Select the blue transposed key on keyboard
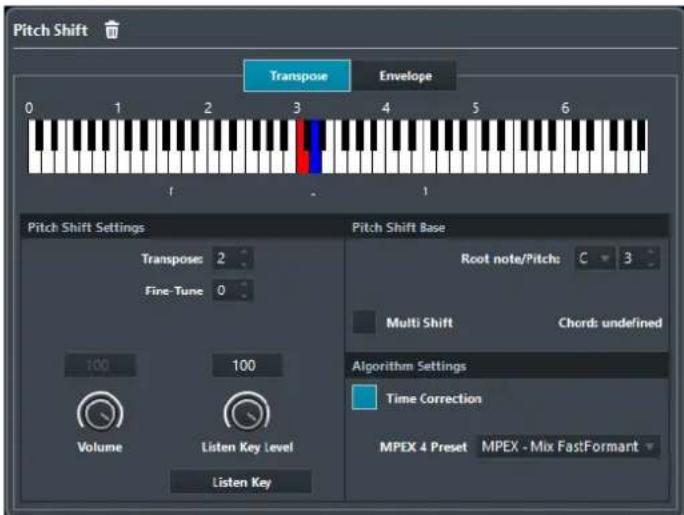 click(316, 147)
